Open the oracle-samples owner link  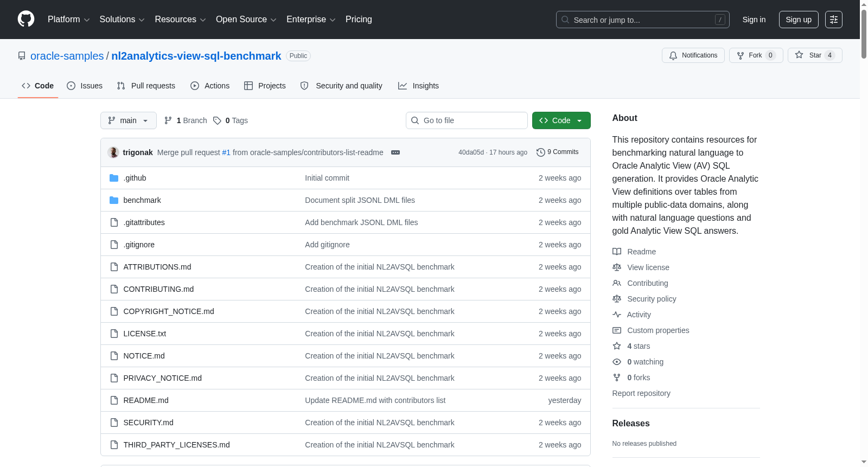pyautogui.click(x=67, y=56)
